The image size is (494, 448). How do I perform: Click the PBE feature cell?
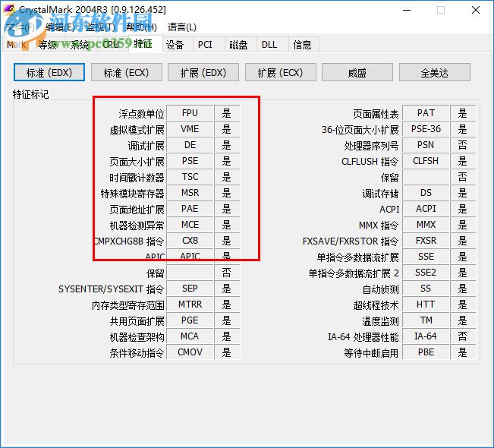(426, 352)
